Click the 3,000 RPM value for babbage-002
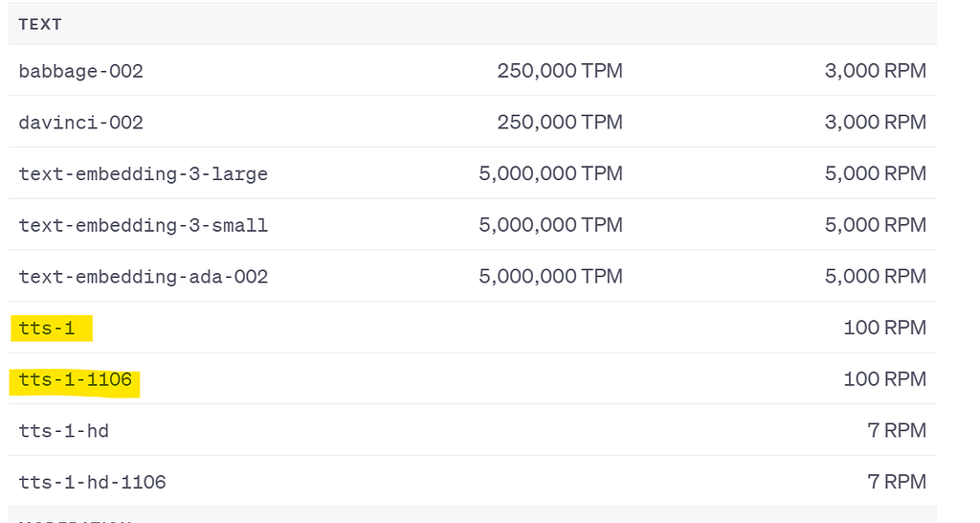 (876, 71)
